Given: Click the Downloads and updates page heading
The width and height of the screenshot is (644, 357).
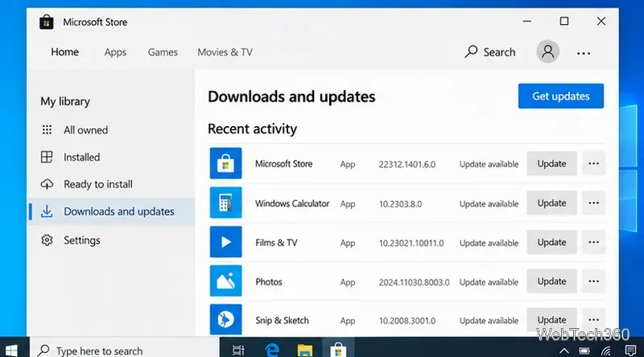Looking at the screenshot, I should (x=291, y=96).
